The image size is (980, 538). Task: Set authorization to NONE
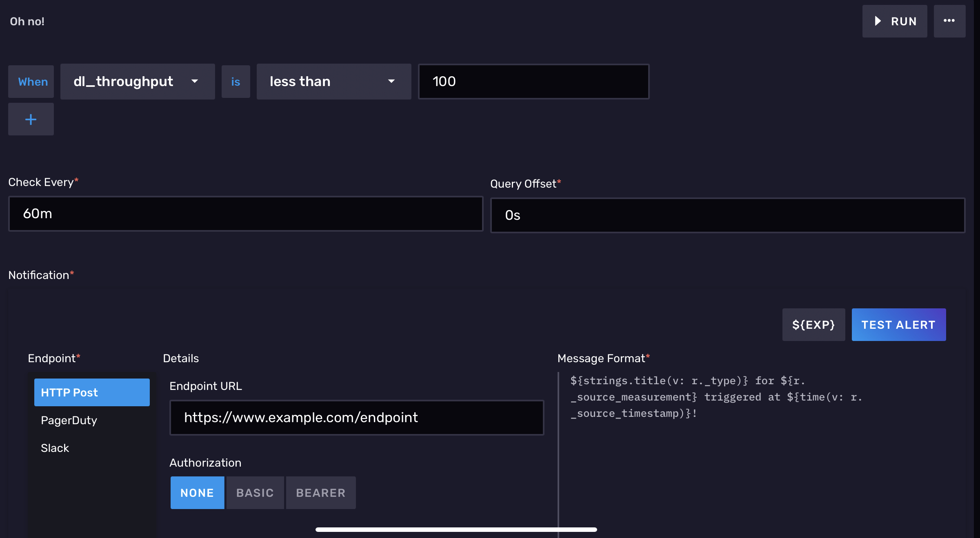pyautogui.click(x=197, y=493)
